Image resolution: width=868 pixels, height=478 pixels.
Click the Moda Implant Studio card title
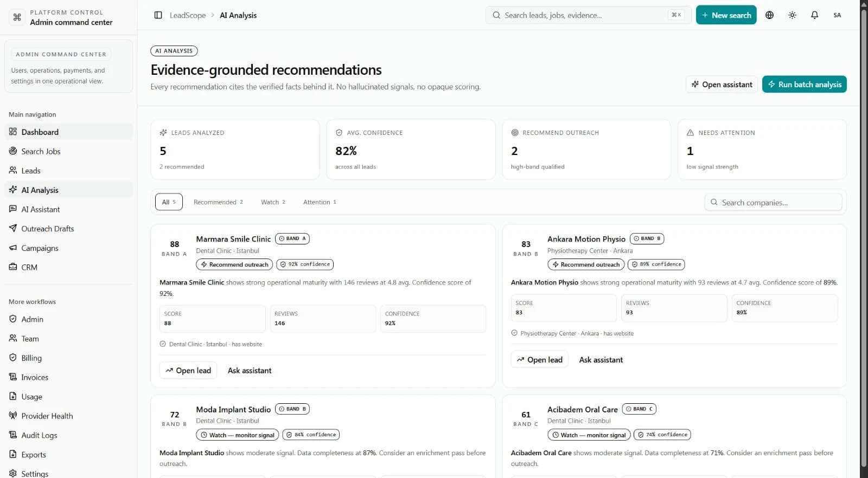pos(233,409)
